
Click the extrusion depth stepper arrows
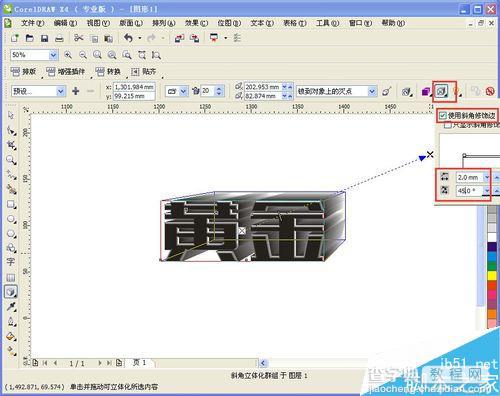pos(219,91)
